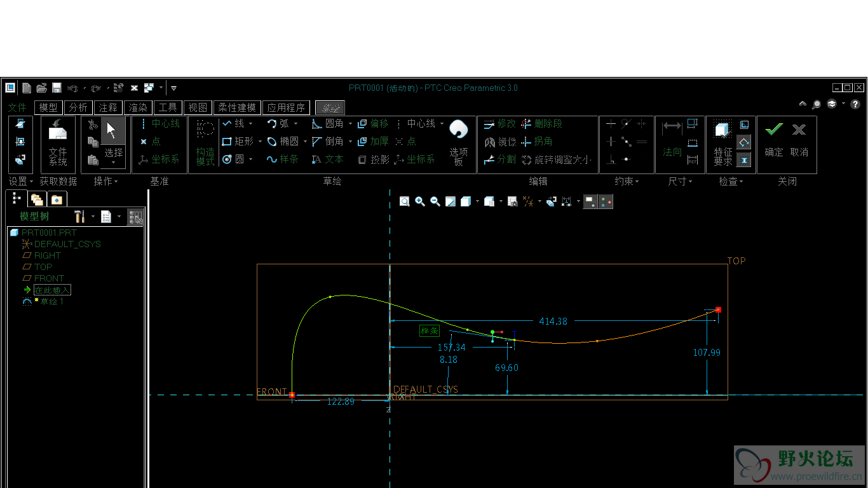Expand the 线 tool dropdown arrow
The width and height of the screenshot is (868, 488).
(251, 124)
